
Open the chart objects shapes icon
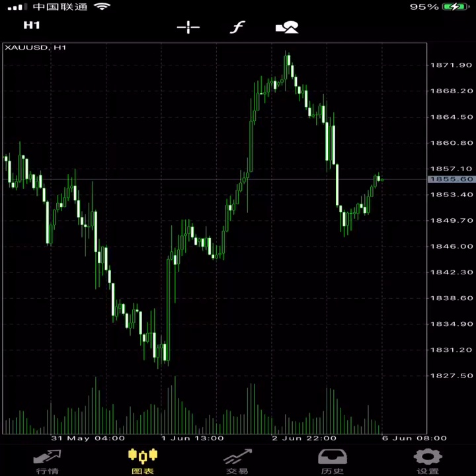pos(287,27)
